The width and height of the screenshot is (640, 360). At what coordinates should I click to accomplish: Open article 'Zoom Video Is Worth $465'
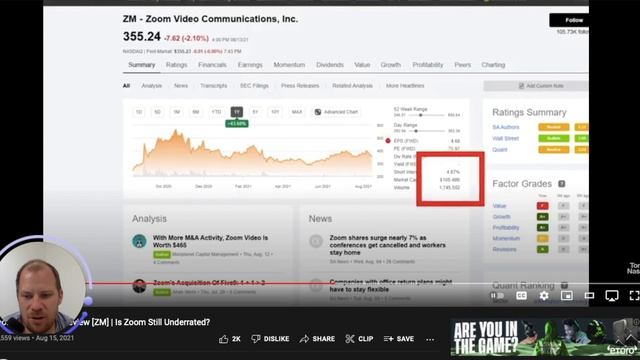tap(210, 241)
